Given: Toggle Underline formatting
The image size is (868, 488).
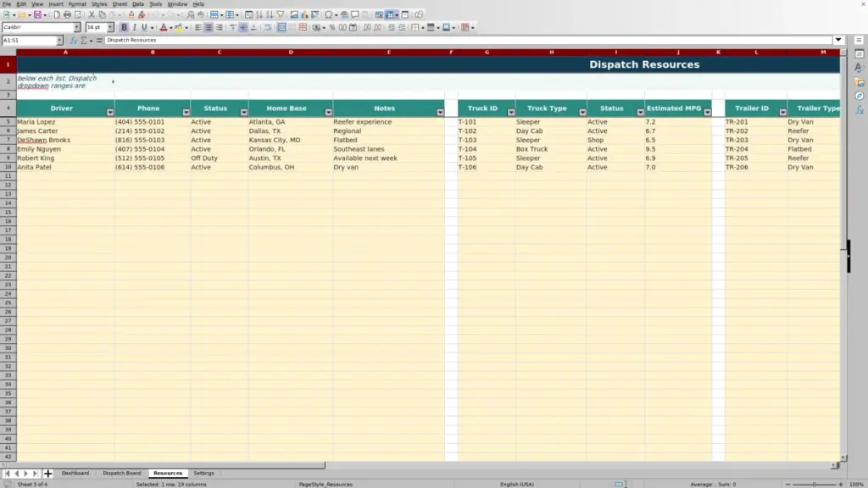Looking at the screenshot, I should pos(144,27).
